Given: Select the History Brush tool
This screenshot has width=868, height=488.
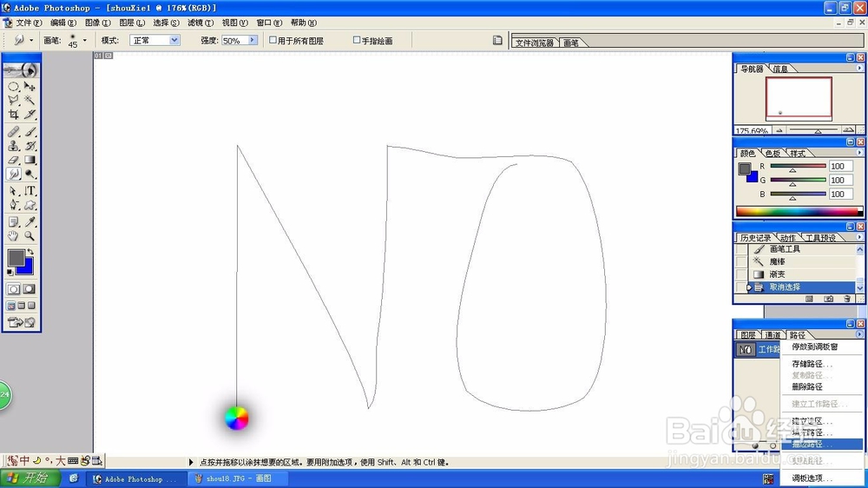Looking at the screenshot, I should 30,146.
